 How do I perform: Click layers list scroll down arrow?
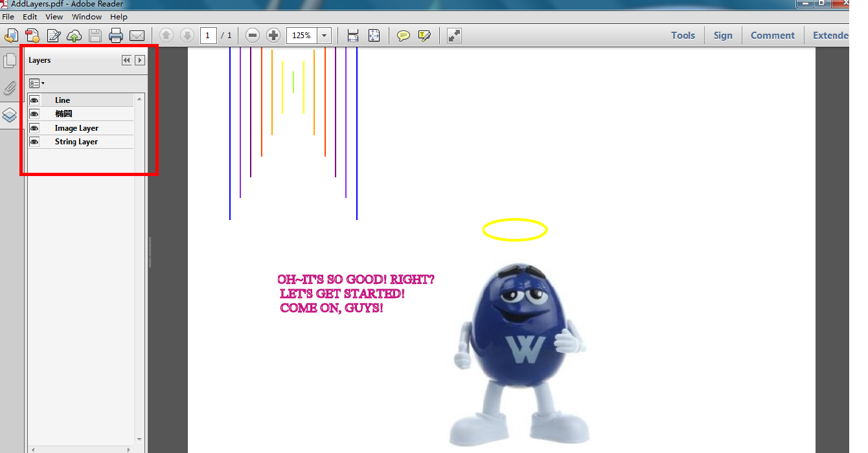tap(139, 439)
